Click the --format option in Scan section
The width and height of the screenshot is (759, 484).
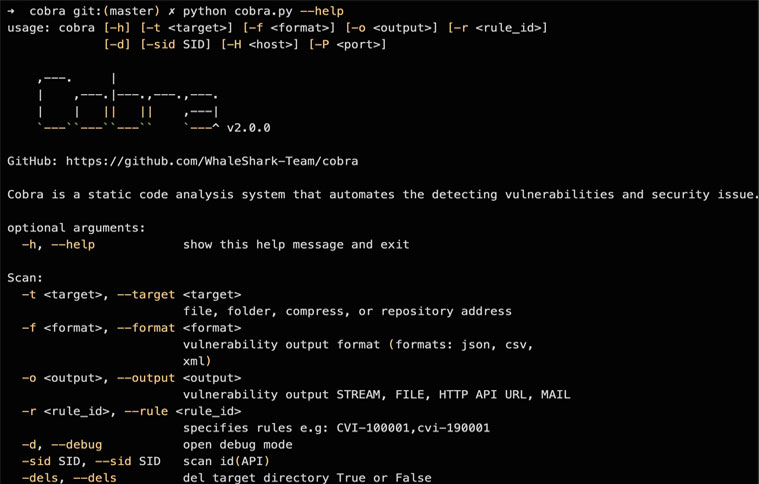point(146,328)
